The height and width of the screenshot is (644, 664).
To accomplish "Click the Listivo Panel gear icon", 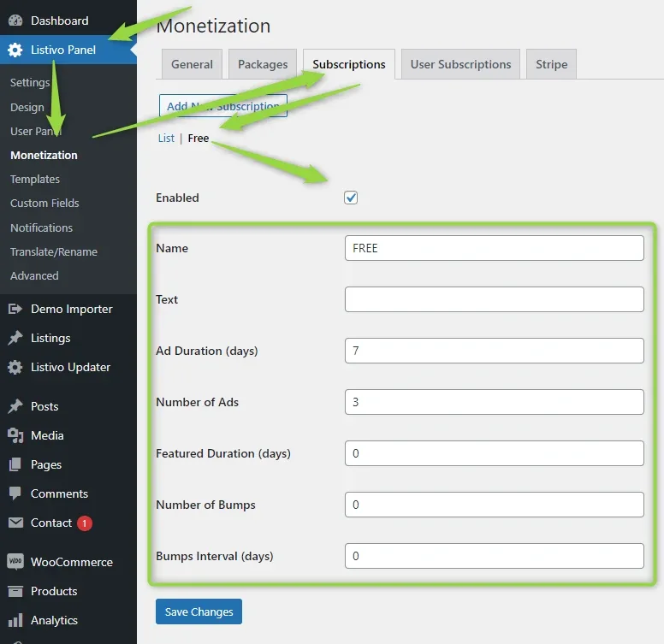I will 15,50.
